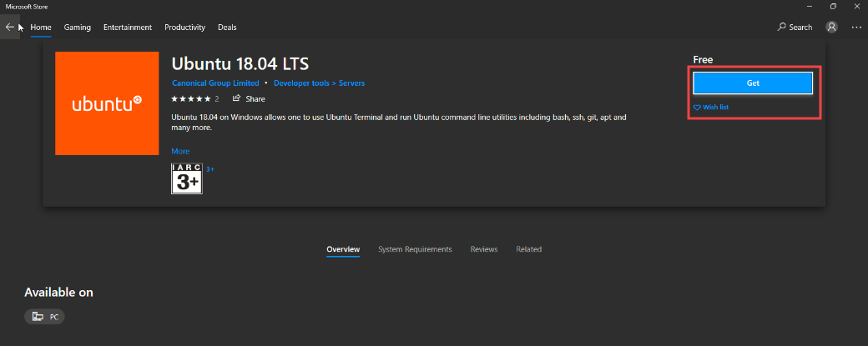The width and height of the screenshot is (868, 346).
Task: Show the Reviews tab
Action: [x=484, y=249]
